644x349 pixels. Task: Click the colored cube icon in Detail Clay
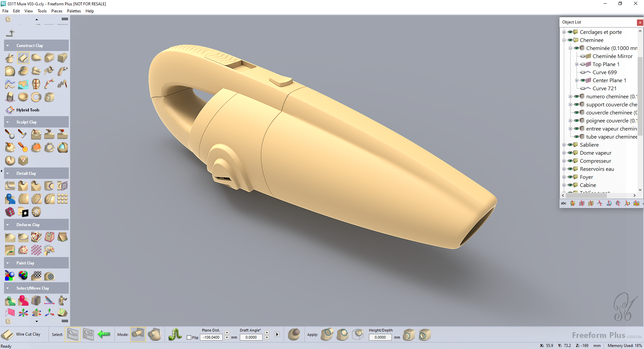point(10,212)
